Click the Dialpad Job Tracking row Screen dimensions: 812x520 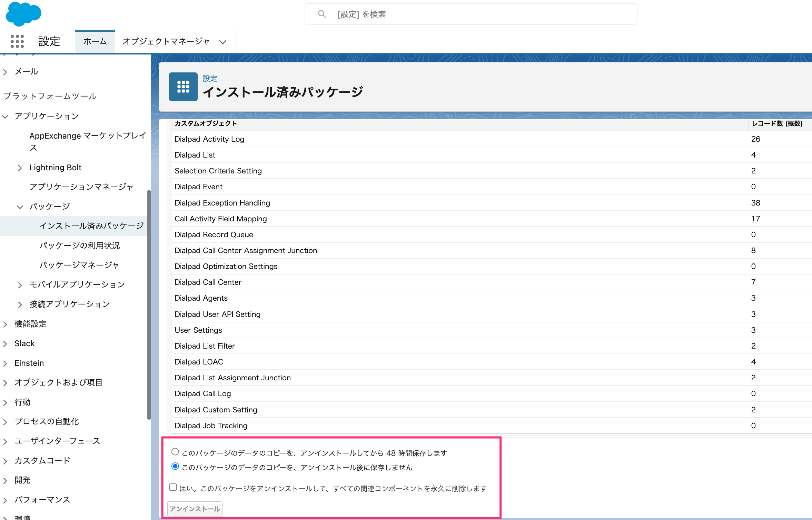[x=491, y=426]
